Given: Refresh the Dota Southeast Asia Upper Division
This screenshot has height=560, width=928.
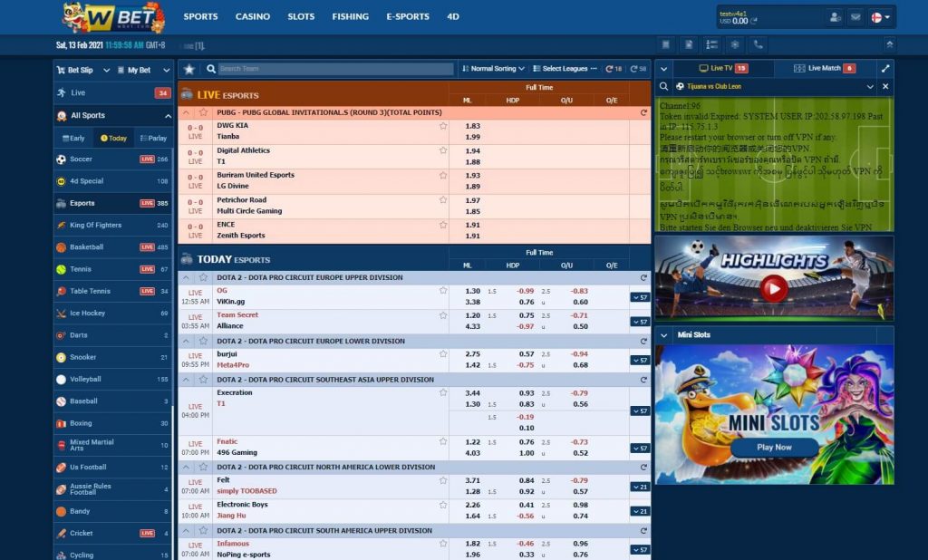Looking at the screenshot, I should pyautogui.click(x=643, y=380).
